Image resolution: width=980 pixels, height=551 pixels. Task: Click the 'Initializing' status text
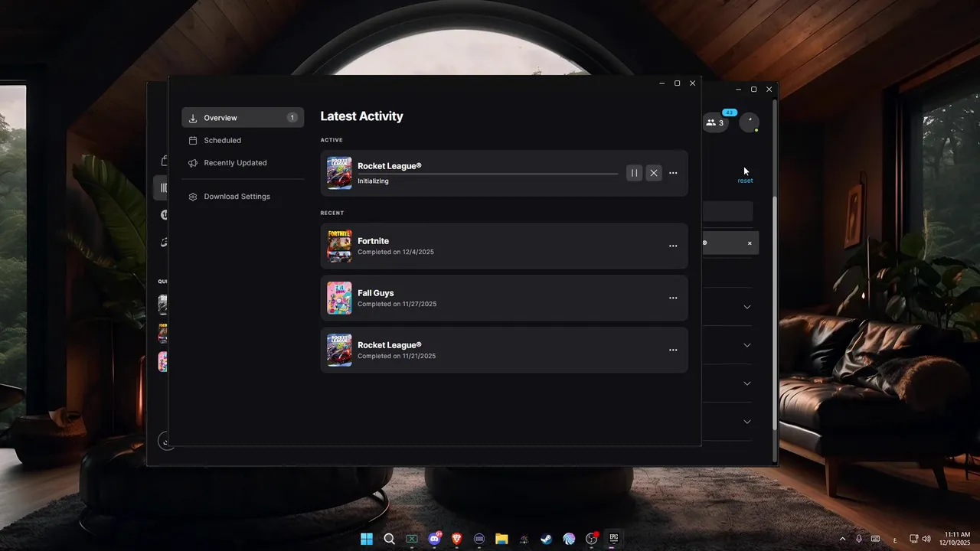point(373,181)
